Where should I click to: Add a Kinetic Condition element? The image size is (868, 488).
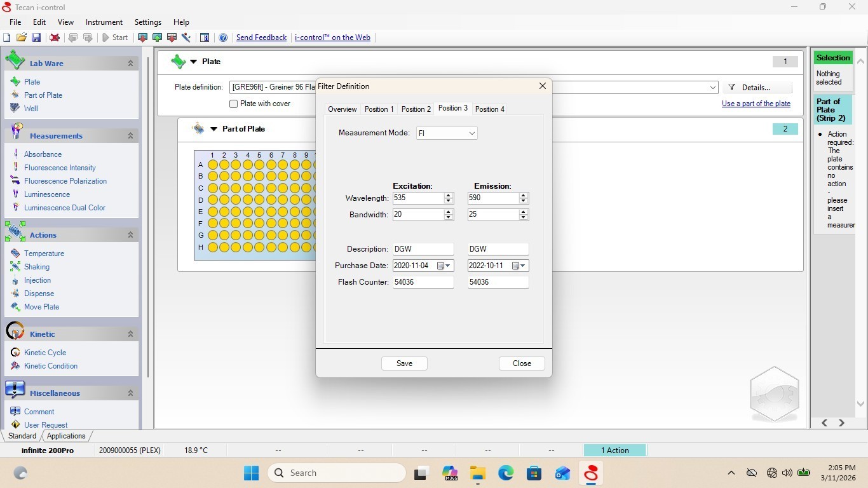point(51,366)
